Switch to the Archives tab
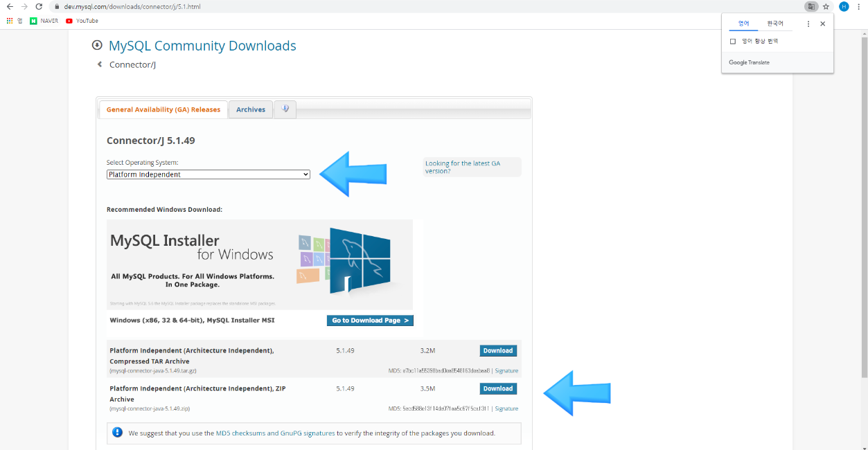The width and height of the screenshot is (868, 450). (251, 109)
